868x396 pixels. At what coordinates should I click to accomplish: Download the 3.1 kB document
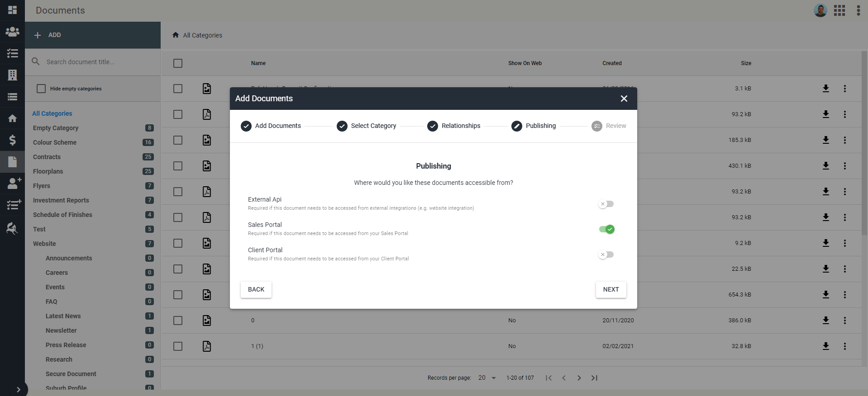click(x=826, y=89)
